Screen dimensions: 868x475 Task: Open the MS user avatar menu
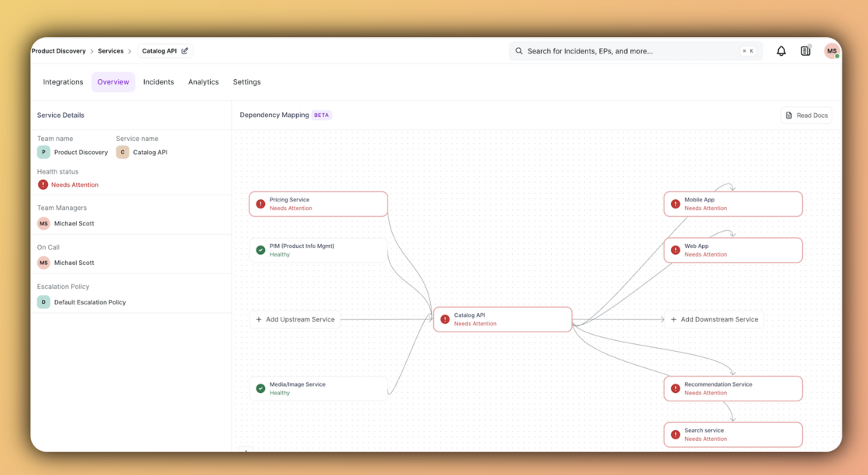click(832, 51)
